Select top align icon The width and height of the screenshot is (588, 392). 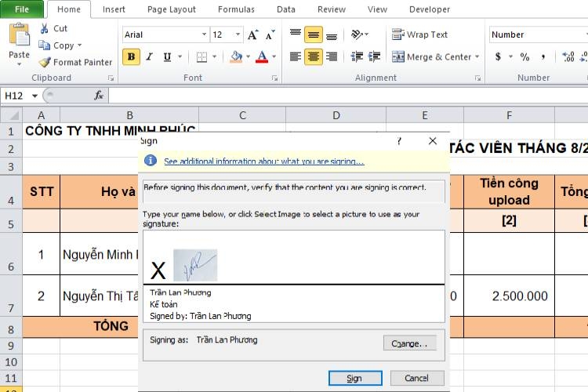295,34
